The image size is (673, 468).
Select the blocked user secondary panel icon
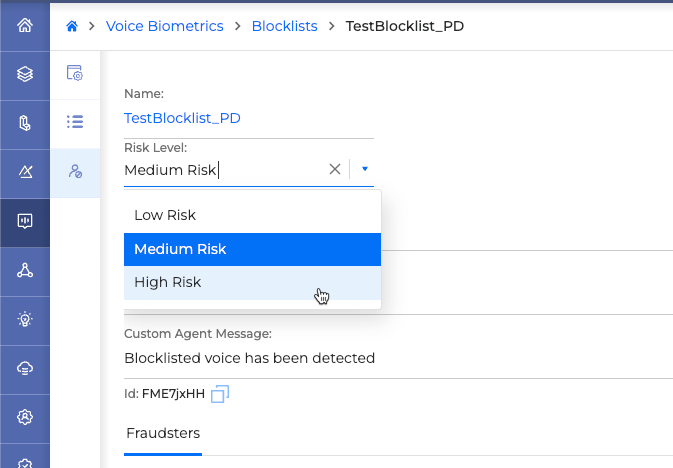pyautogui.click(x=75, y=172)
